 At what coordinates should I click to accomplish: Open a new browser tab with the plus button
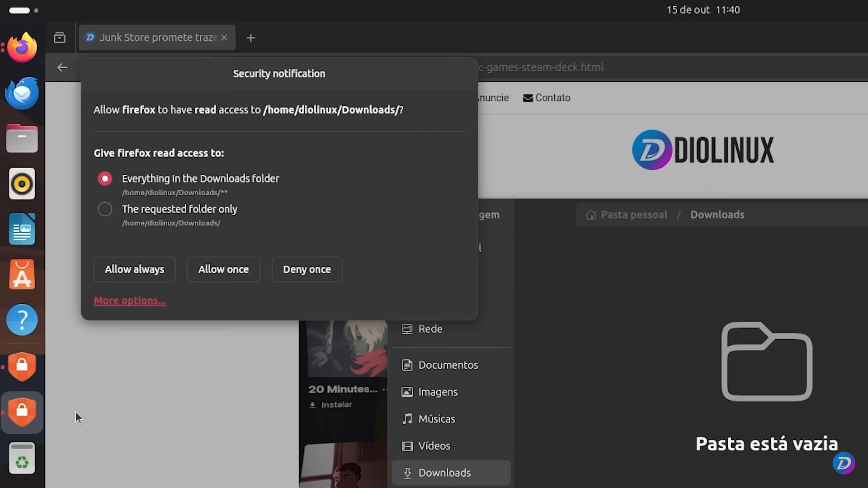[251, 38]
